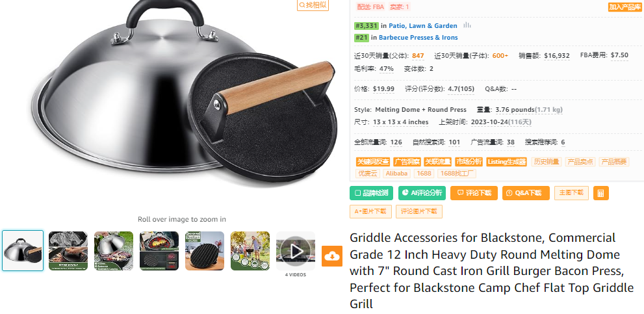Click the 主图下载 button

(x=571, y=193)
